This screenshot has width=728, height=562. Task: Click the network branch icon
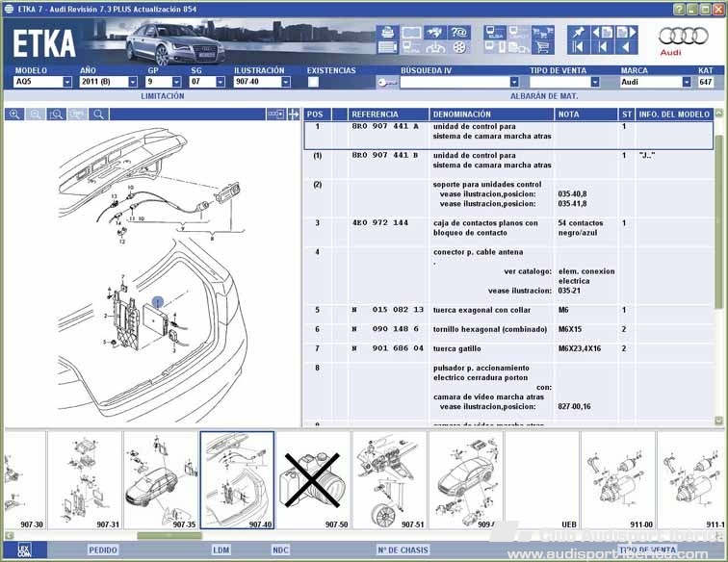[435, 47]
